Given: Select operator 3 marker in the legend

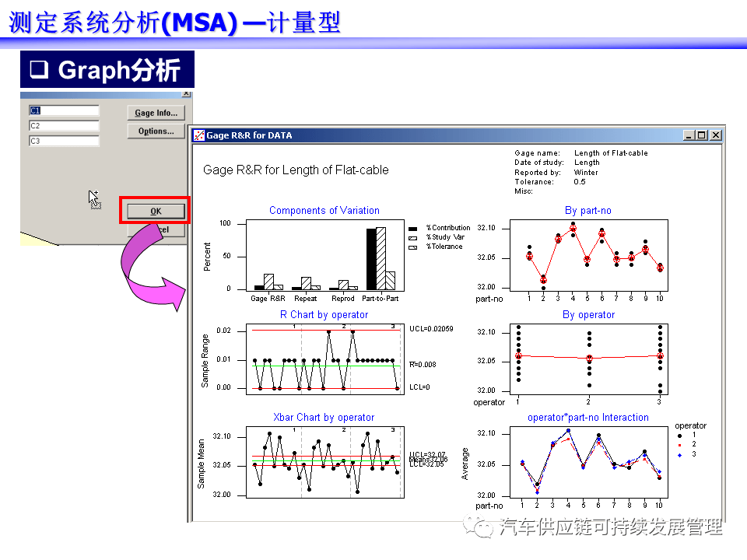Looking at the screenshot, I should (x=679, y=455).
